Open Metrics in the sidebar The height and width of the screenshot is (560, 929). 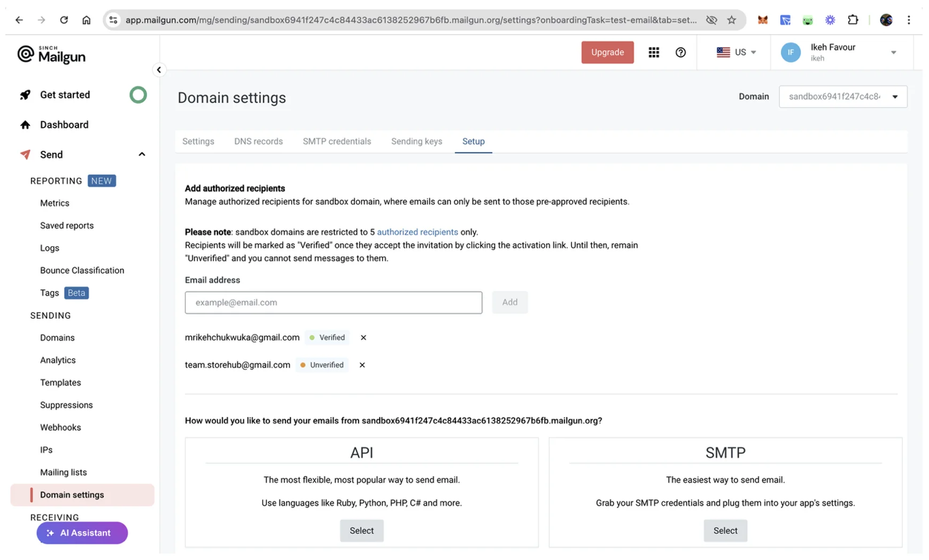point(55,203)
